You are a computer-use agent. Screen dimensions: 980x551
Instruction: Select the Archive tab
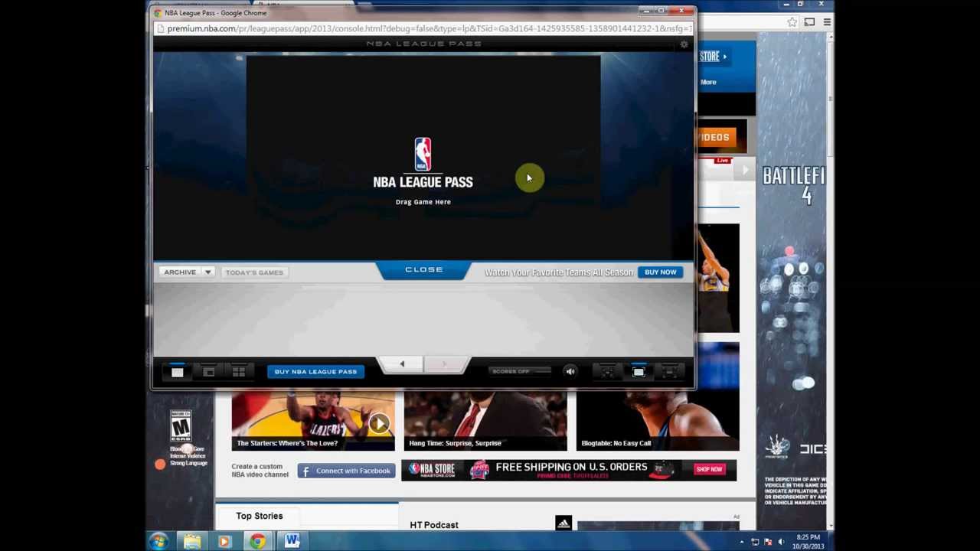(180, 272)
